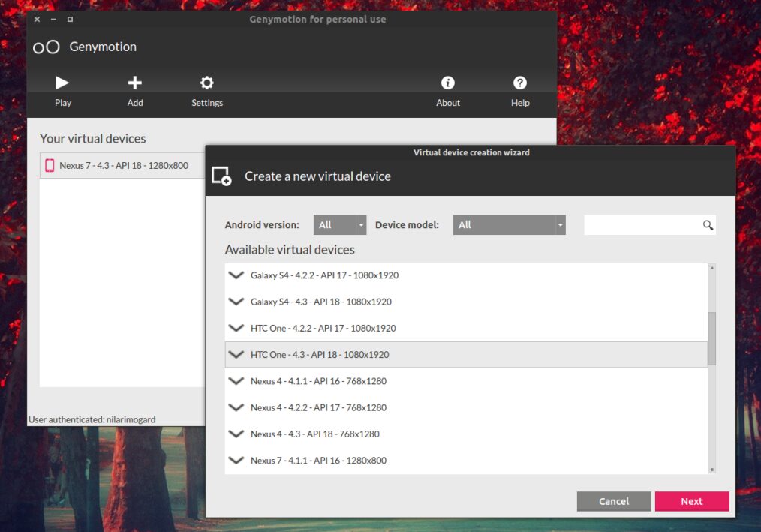Open the About info icon

coord(447,83)
